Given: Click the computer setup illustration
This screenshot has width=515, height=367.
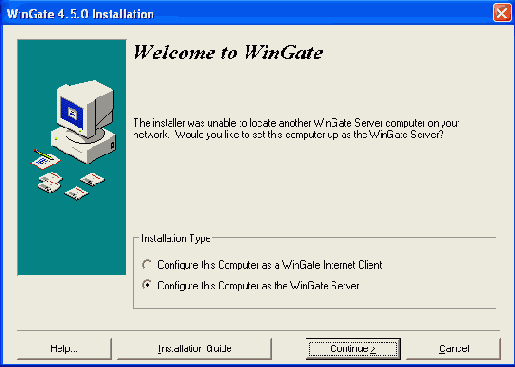Looking at the screenshot, I should point(72,157).
